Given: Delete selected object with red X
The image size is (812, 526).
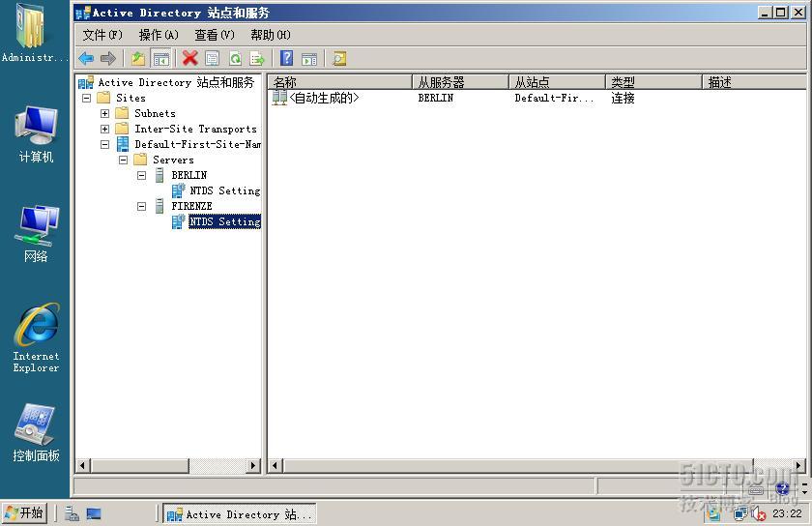Looking at the screenshot, I should [x=190, y=59].
